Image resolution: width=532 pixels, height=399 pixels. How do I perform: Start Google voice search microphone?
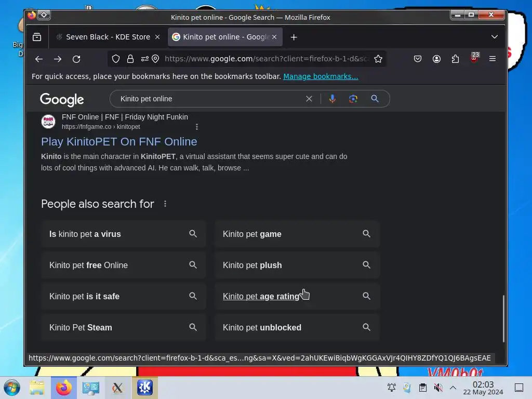(332, 99)
